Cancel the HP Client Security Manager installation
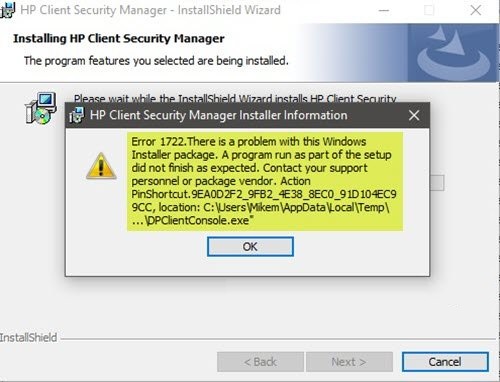The width and height of the screenshot is (500, 382). click(445, 362)
